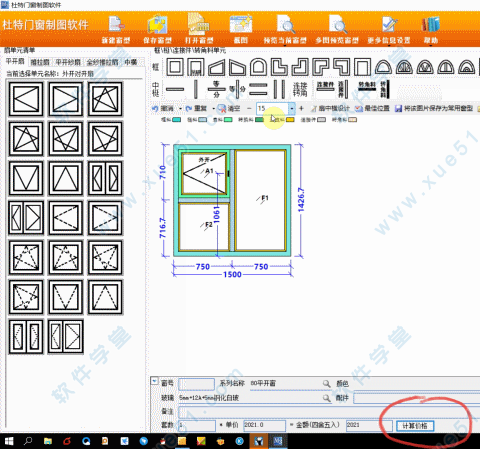Collapse the window info panel arrow
Image resolution: width=481 pixels, height=449 pixels.
click(154, 381)
